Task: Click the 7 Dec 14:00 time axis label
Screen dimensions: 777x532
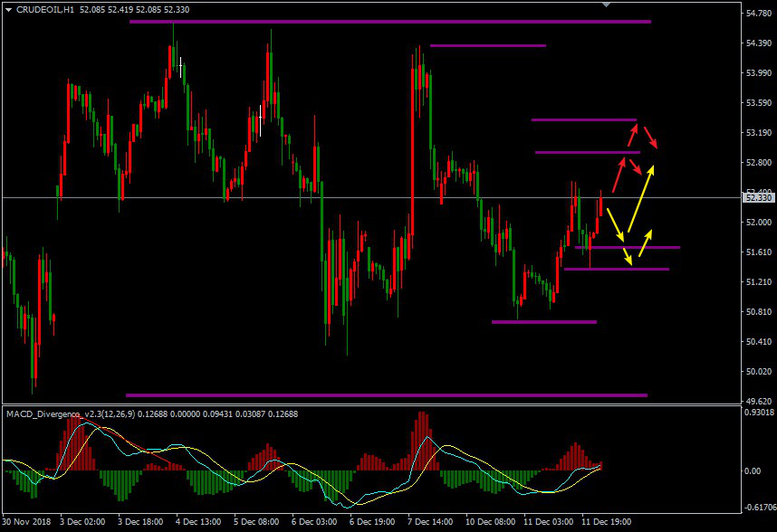Action: (430, 522)
